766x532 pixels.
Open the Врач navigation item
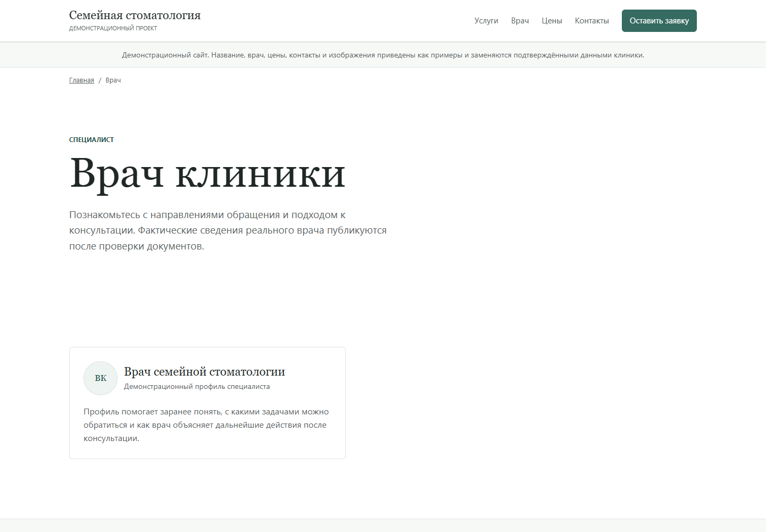pyautogui.click(x=520, y=21)
